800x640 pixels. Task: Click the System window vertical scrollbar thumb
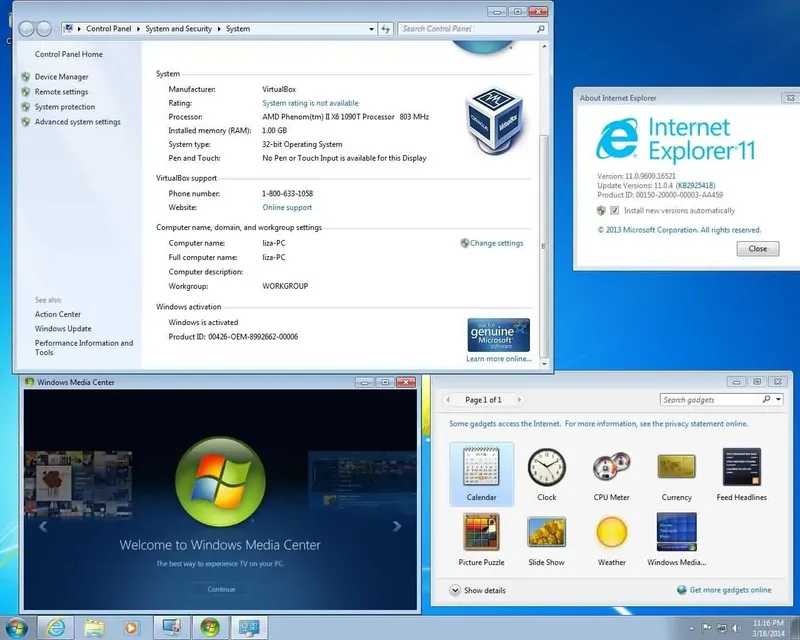click(x=544, y=245)
